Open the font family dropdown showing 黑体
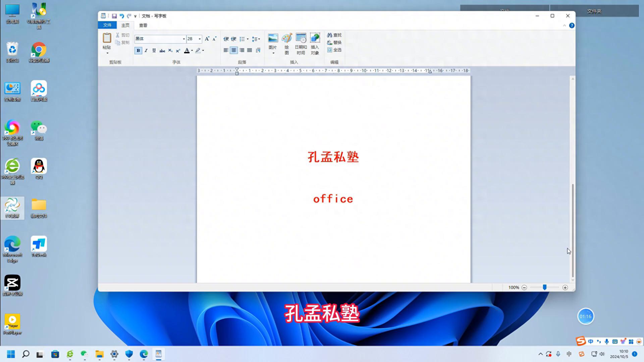Screen dimensions: 644x362 coord(184,39)
